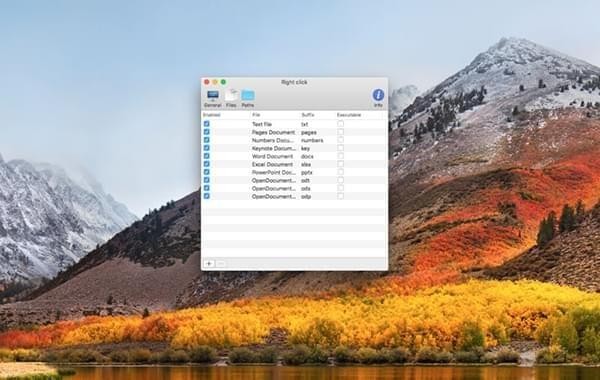Enable Executable for Pages Document
The height and width of the screenshot is (380, 600).
tap(341, 132)
